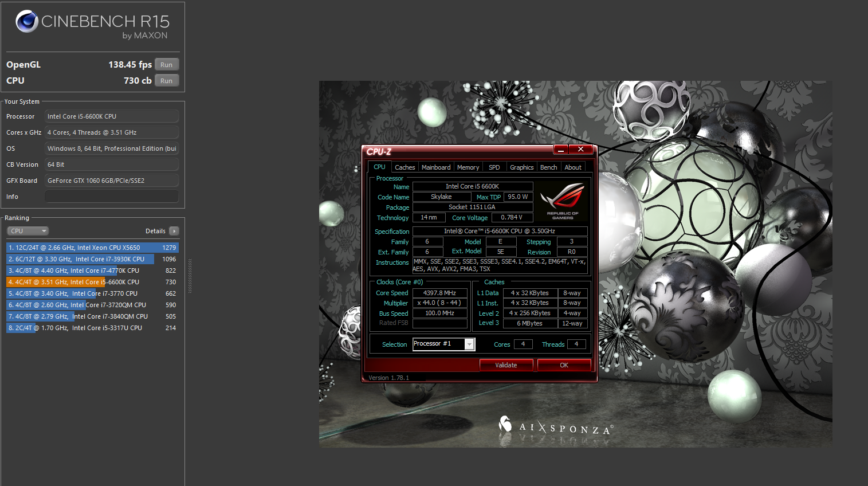This screenshot has height=486, width=868.
Task: Select the SPD tab
Action: tap(494, 167)
